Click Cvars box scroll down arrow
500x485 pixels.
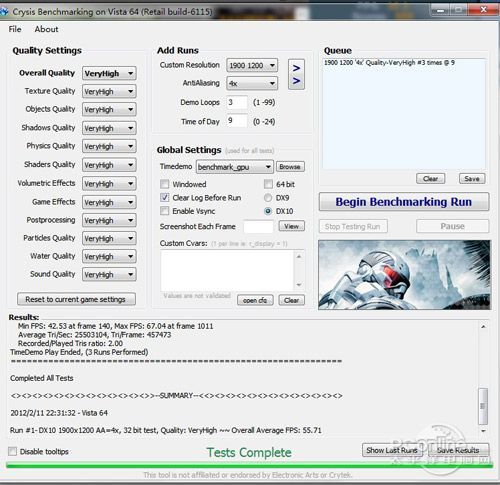[299, 285]
